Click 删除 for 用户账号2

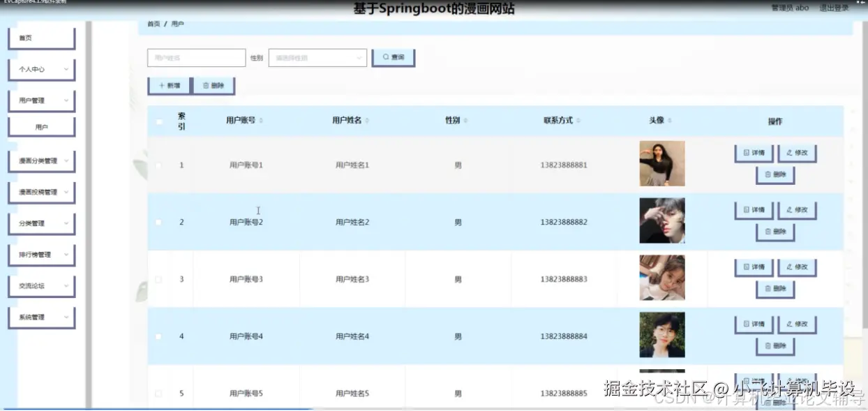coord(775,232)
